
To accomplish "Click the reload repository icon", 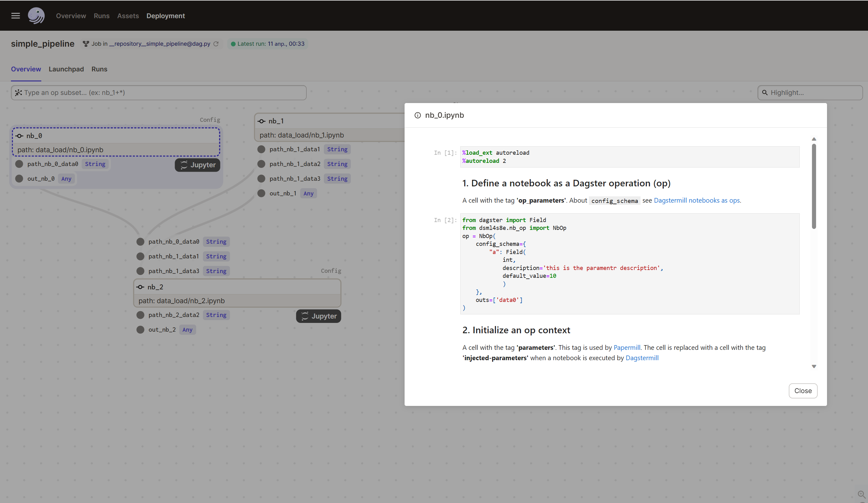I will pyautogui.click(x=216, y=44).
